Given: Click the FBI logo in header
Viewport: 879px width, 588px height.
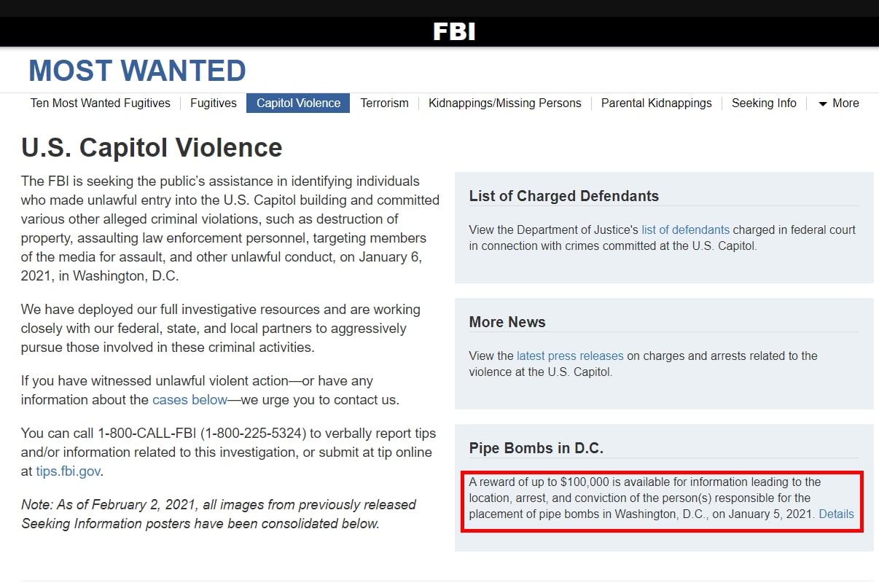Looking at the screenshot, I should (x=454, y=31).
